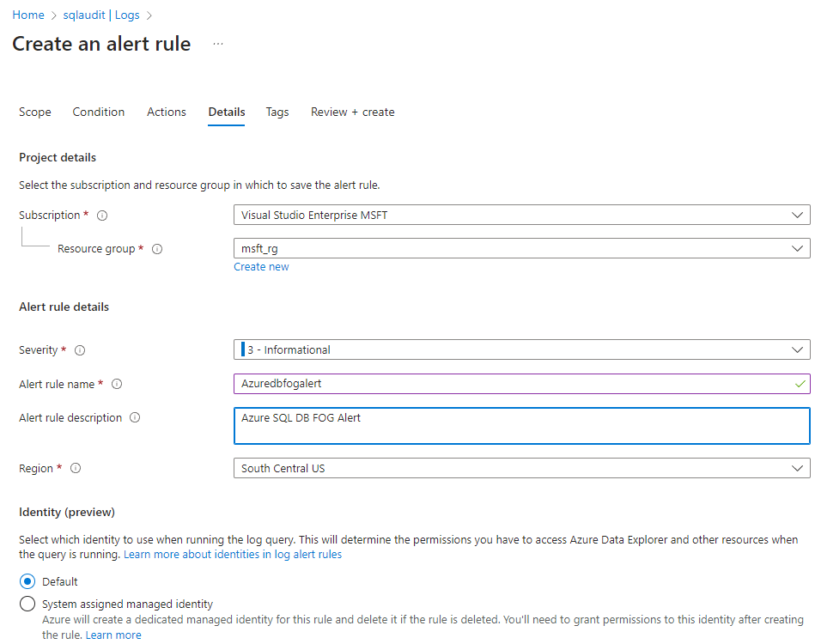Open Learn more about identities link

pyautogui.click(x=233, y=555)
